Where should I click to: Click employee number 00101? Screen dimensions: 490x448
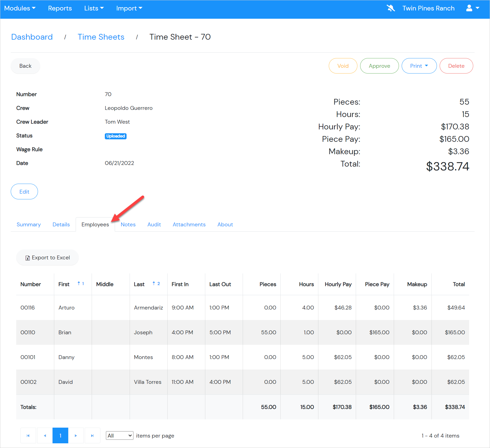tap(28, 357)
